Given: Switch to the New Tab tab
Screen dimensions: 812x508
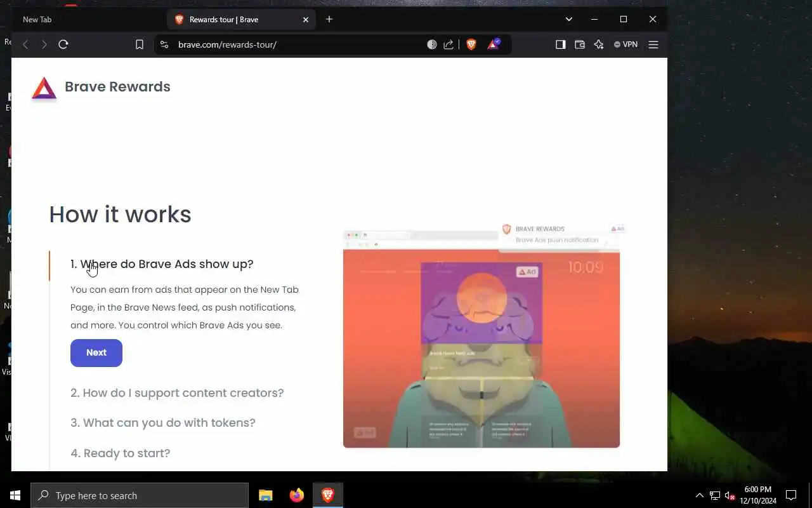Looking at the screenshot, I should coord(89,20).
